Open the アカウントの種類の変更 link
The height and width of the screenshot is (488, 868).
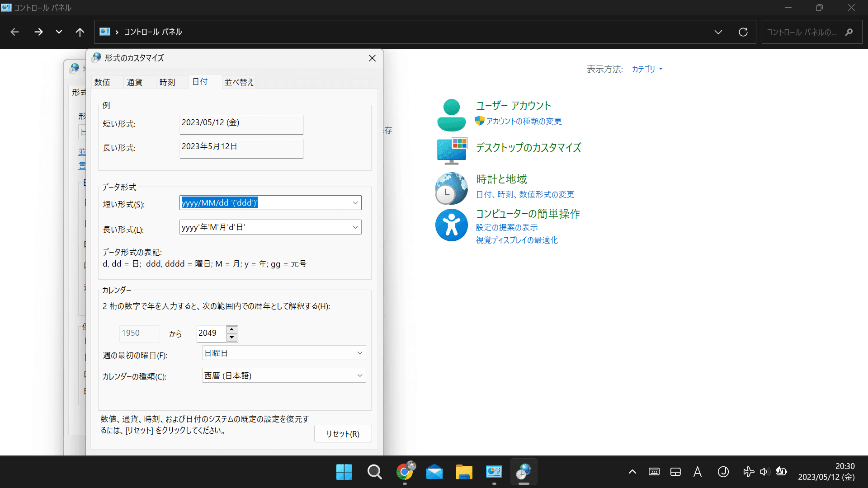(x=524, y=121)
